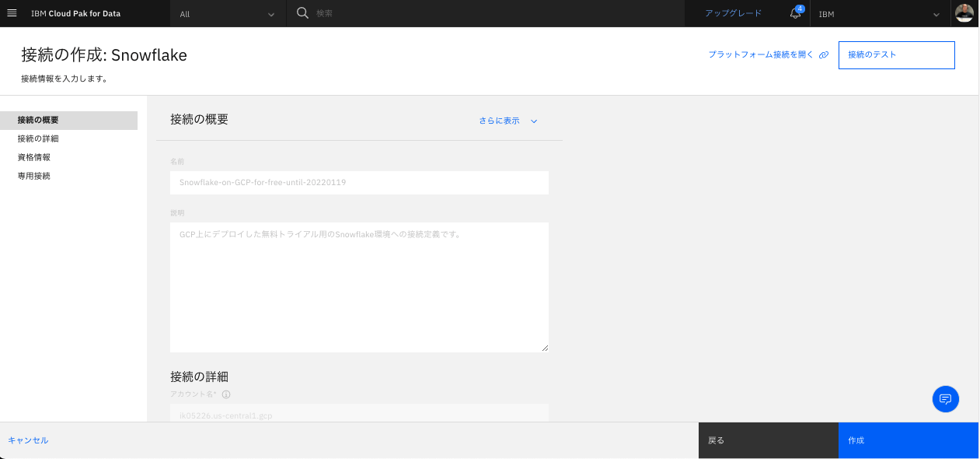Focus the 検索 search field

(x=497, y=14)
